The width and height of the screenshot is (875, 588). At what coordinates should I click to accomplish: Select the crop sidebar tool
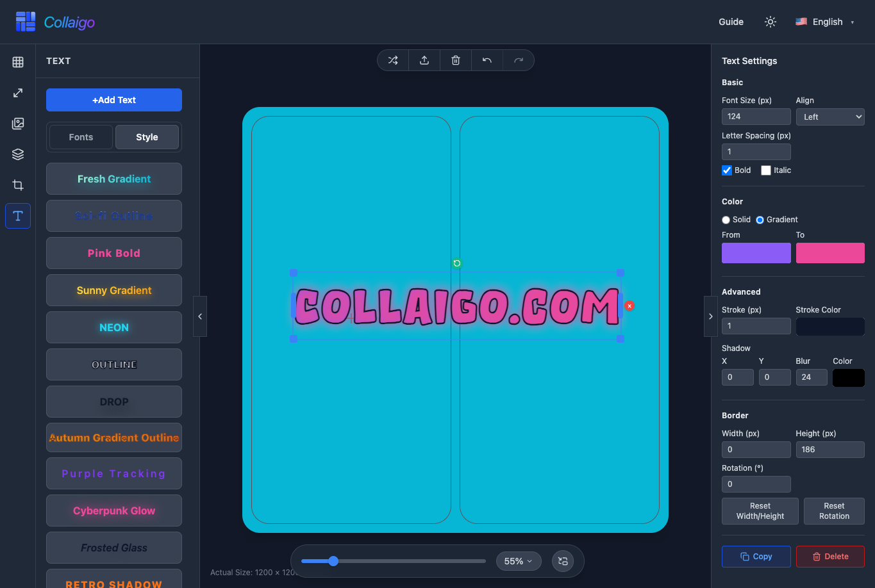coord(18,185)
